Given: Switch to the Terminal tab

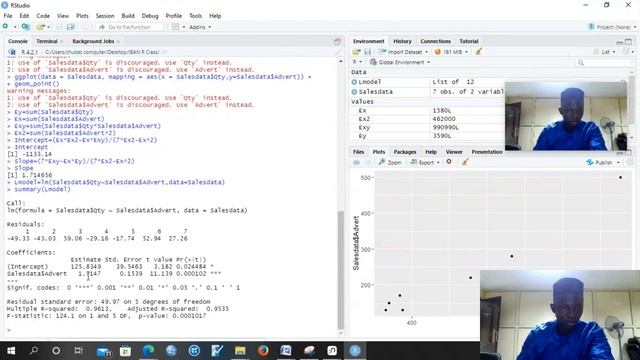Looking at the screenshot, I should point(47,41).
